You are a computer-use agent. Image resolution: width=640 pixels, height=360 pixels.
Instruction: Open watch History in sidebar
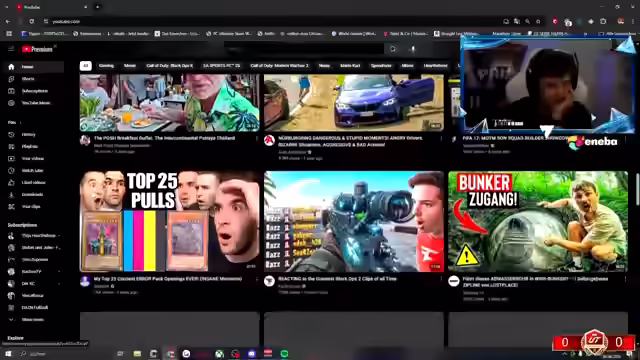[x=33, y=134]
